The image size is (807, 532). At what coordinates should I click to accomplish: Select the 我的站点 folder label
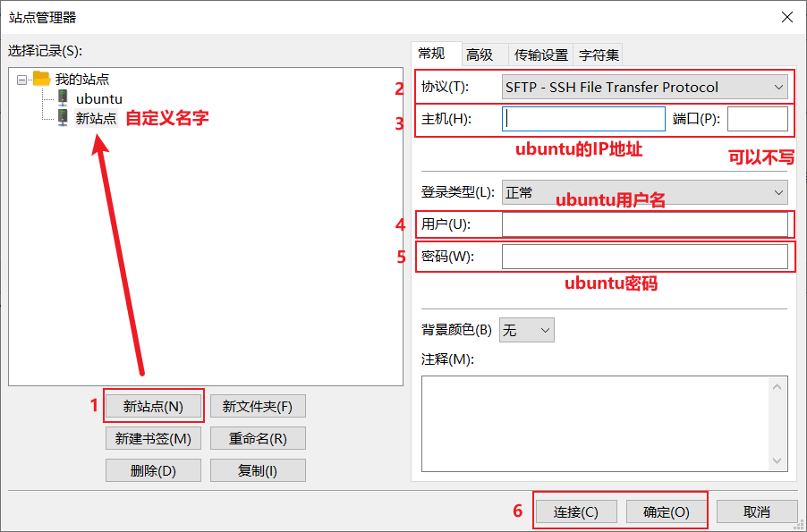click(82, 80)
